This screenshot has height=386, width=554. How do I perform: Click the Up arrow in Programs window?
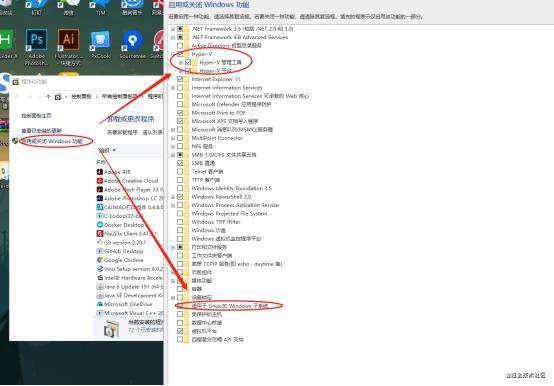pos(48,96)
